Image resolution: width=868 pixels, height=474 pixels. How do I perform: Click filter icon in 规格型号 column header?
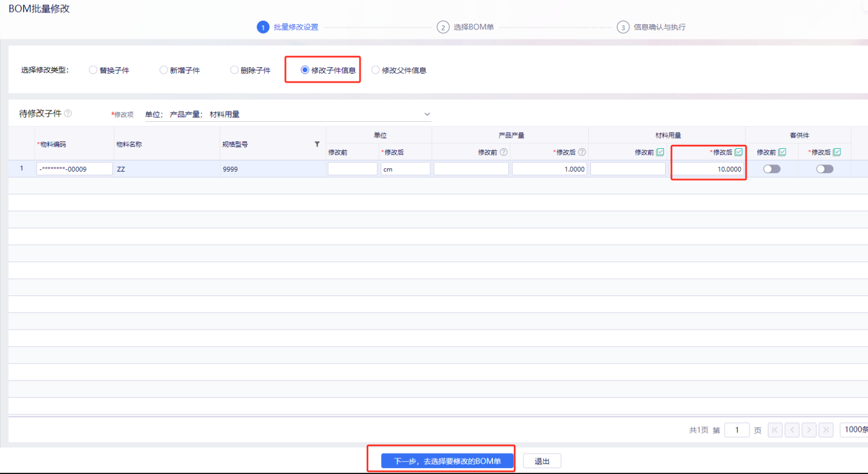pyautogui.click(x=317, y=144)
